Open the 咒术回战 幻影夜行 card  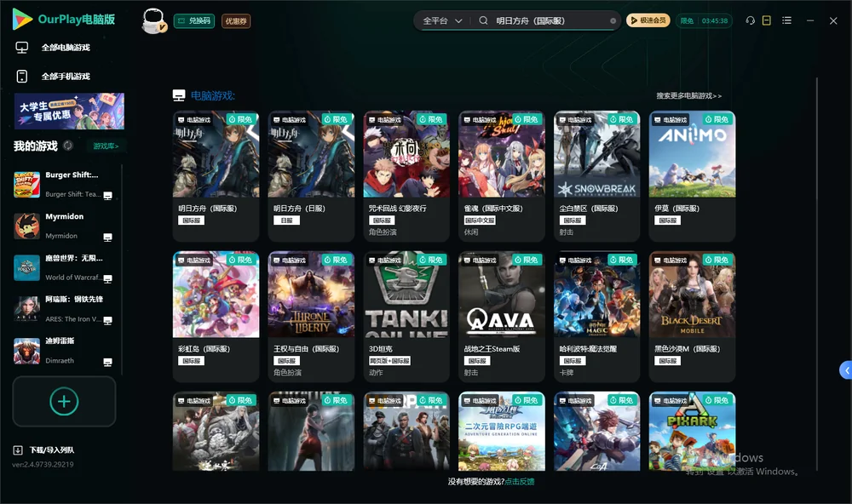[406, 176]
